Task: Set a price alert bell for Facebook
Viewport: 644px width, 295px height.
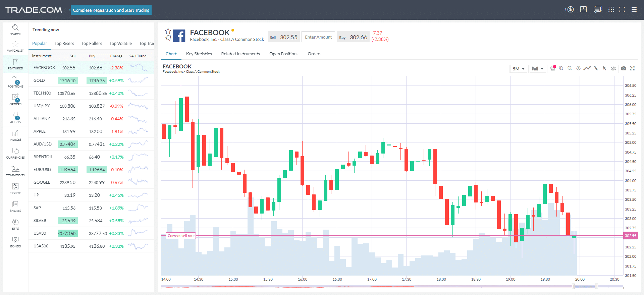Action: point(168,38)
